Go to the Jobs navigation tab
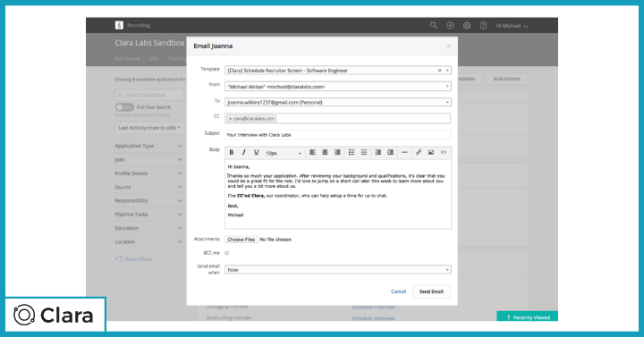Image resolution: width=644 pixels, height=337 pixels. [154, 58]
